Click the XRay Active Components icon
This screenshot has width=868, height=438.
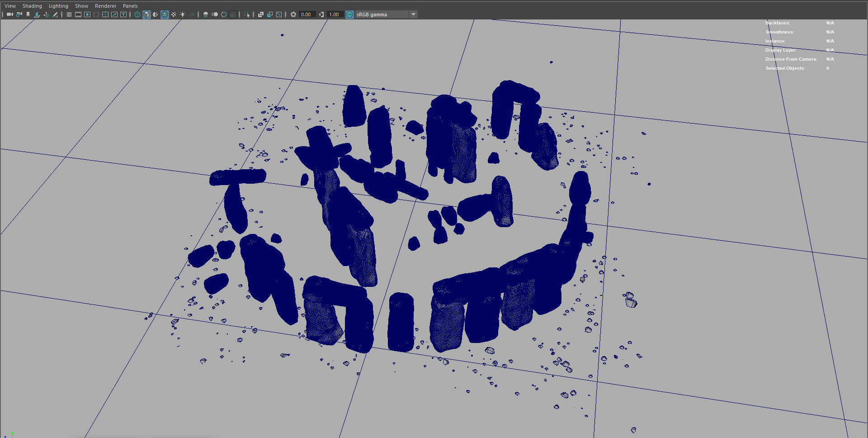pyautogui.click(x=270, y=14)
